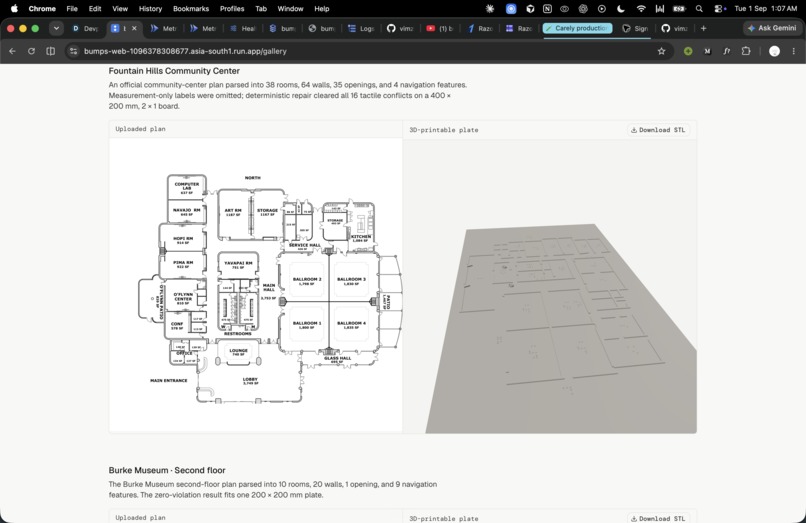Toggle Do Not Disturb moon icon

(621, 9)
